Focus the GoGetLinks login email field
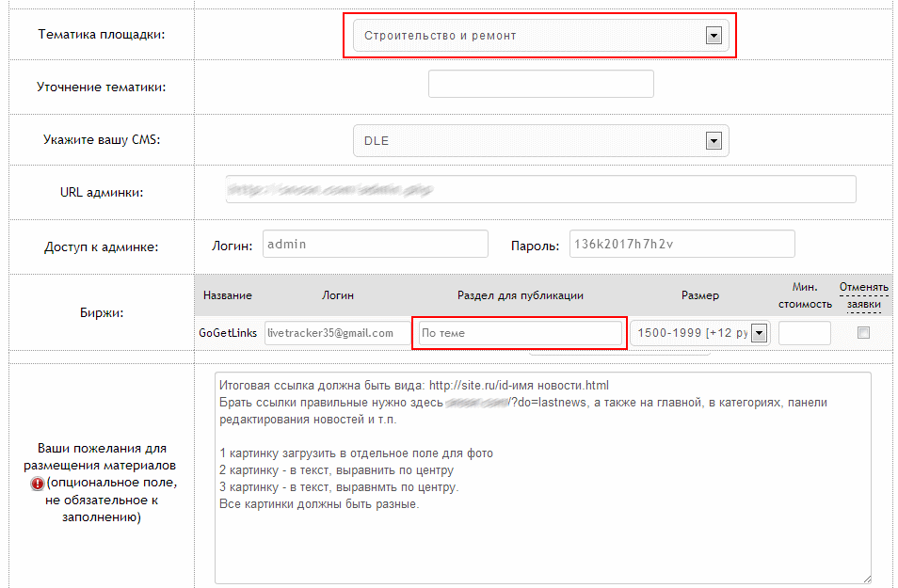The width and height of the screenshot is (898, 588). click(336, 333)
